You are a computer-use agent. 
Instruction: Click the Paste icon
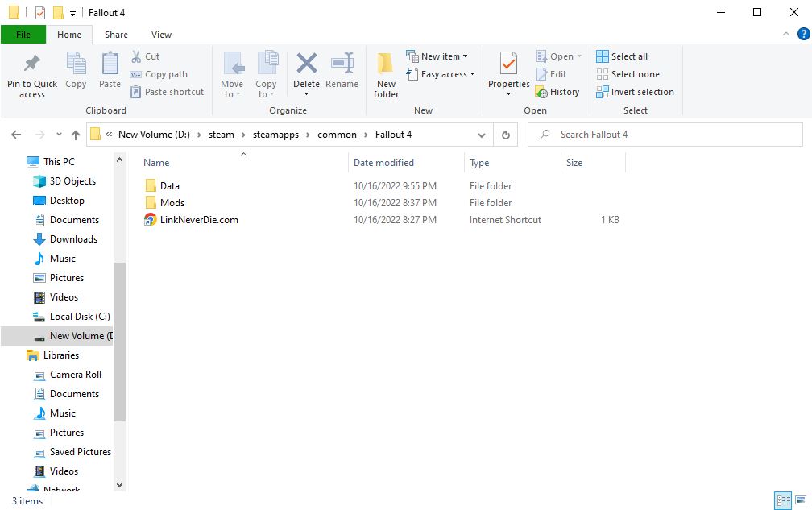pos(110,73)
